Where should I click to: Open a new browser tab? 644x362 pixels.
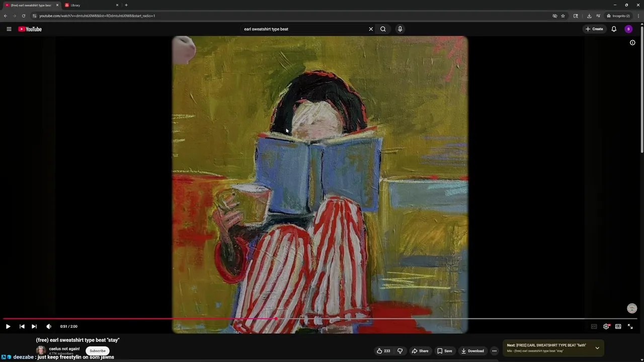126,5
